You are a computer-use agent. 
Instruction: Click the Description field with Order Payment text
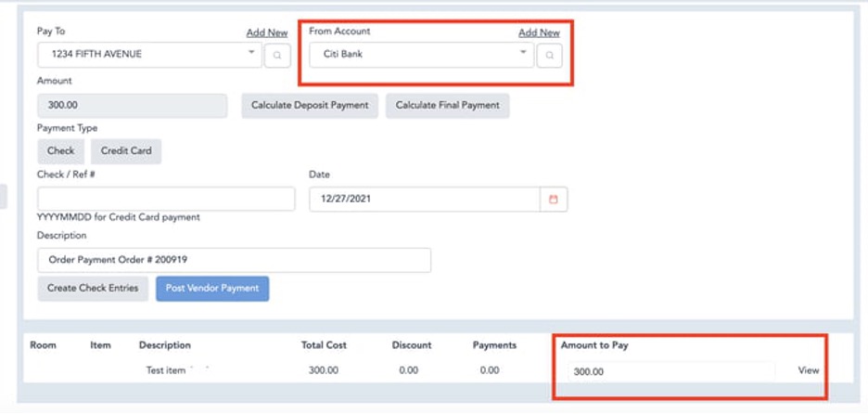[x=235, y=260]
